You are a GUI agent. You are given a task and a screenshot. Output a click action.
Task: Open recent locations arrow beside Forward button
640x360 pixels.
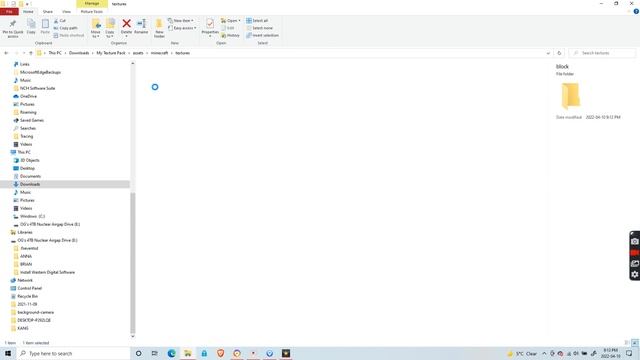pos(24,53)
